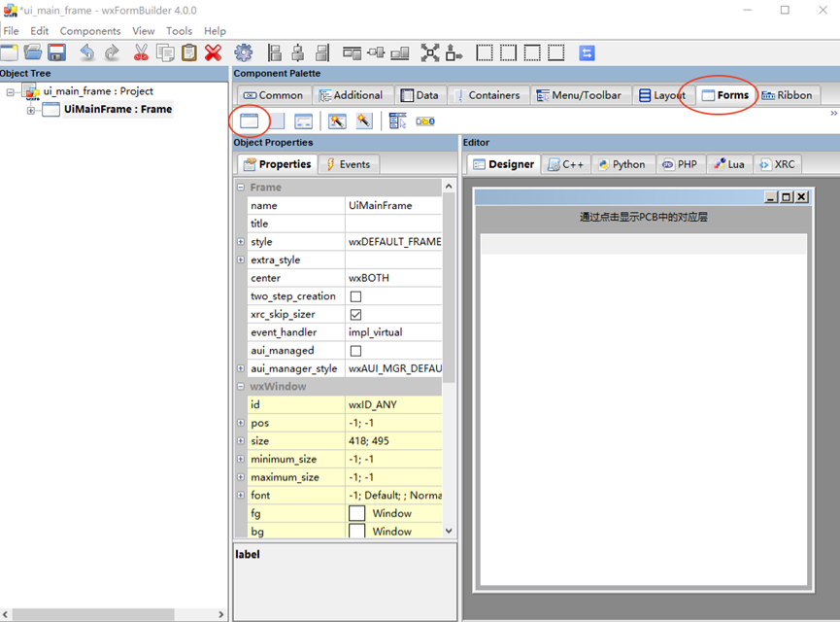Screen dimensions: 840x622
Task: Add a Wizard form from palette
Action: [337, 121]
